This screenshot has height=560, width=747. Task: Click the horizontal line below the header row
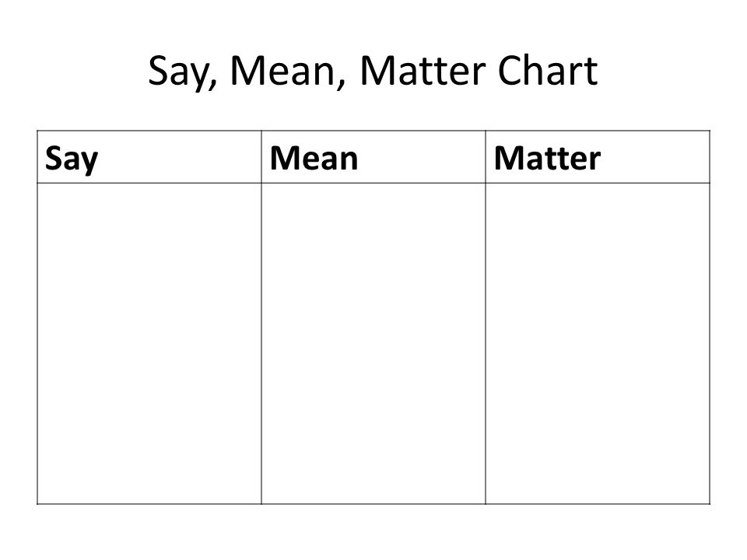coord(373,183)
